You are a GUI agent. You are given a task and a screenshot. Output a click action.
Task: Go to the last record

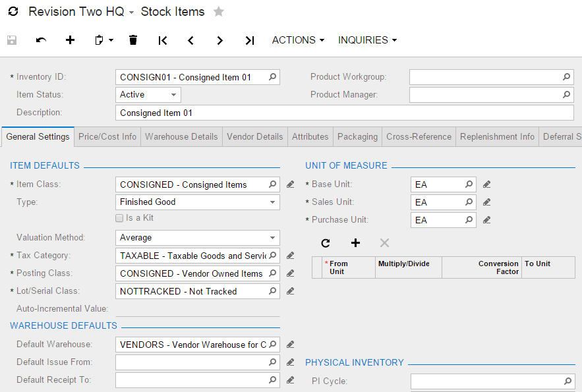249,40
